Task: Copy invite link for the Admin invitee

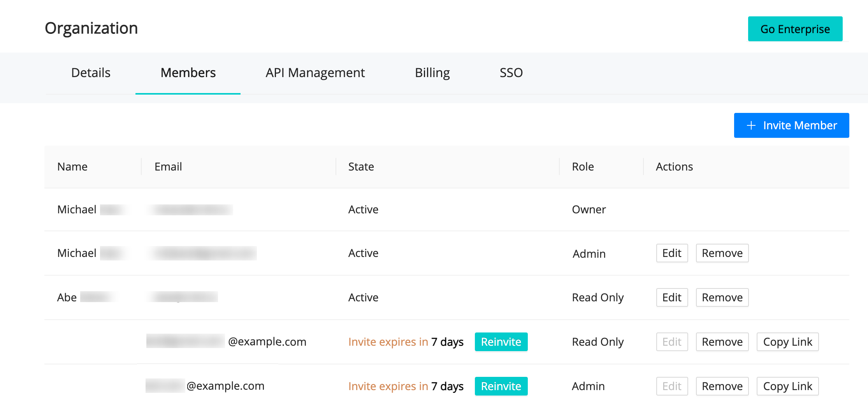Action: [x=787, y=386]
